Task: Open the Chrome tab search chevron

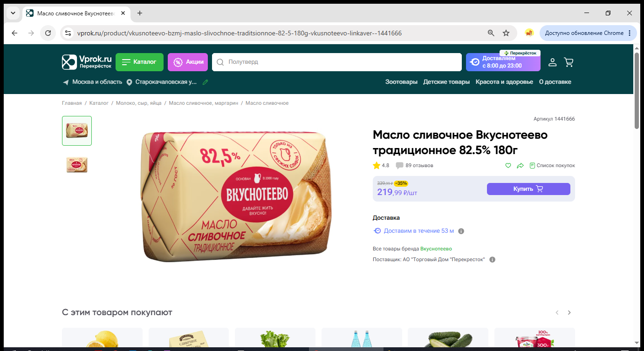Action: click(x=13, y=13)
